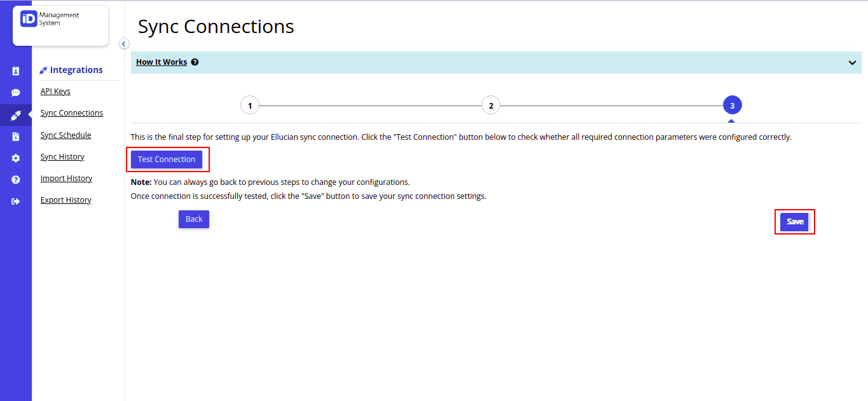This screenshot has height=401, width=868.
Task: Collapse the How It Works section chevron
Action: click(851, 63)
